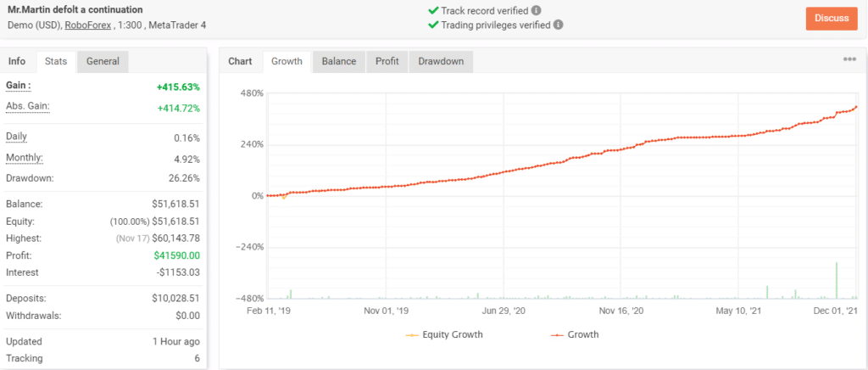Switch chart to Profit tab
The image size is (868, 370).
387,61
